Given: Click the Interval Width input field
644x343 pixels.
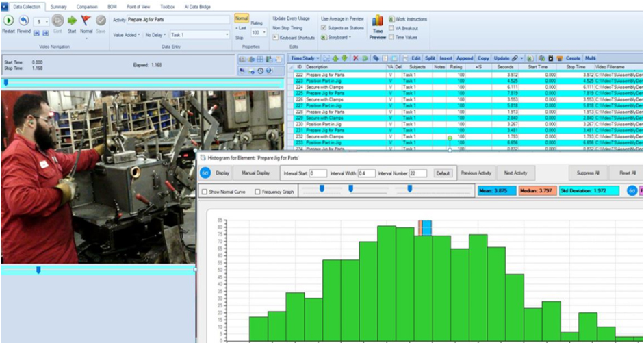Looking at the screenshot, I should (366, 174).
